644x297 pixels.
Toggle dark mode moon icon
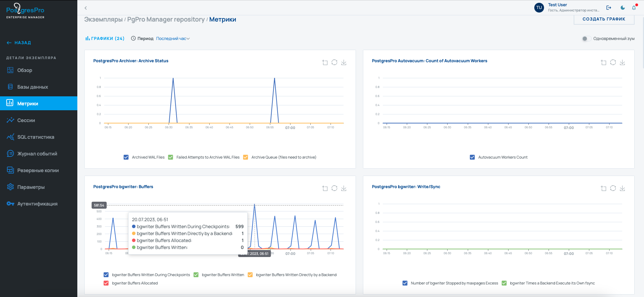coord(623,8)
